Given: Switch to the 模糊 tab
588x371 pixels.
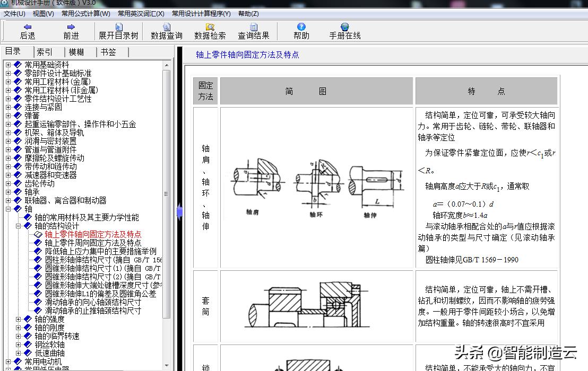Looking at the screenshot, I should click(x=76, y=51).
